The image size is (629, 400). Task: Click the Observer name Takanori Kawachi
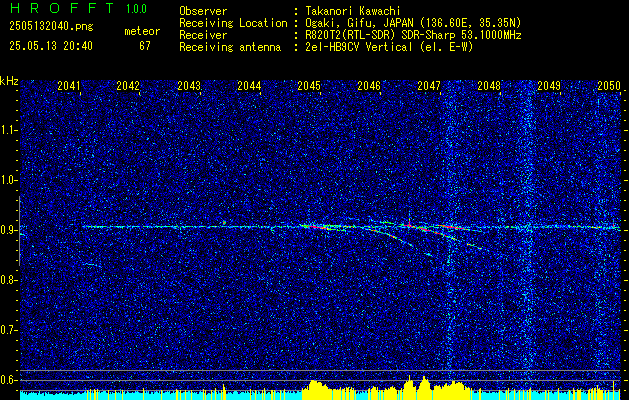pyautogui.click(x=352, y=11)
